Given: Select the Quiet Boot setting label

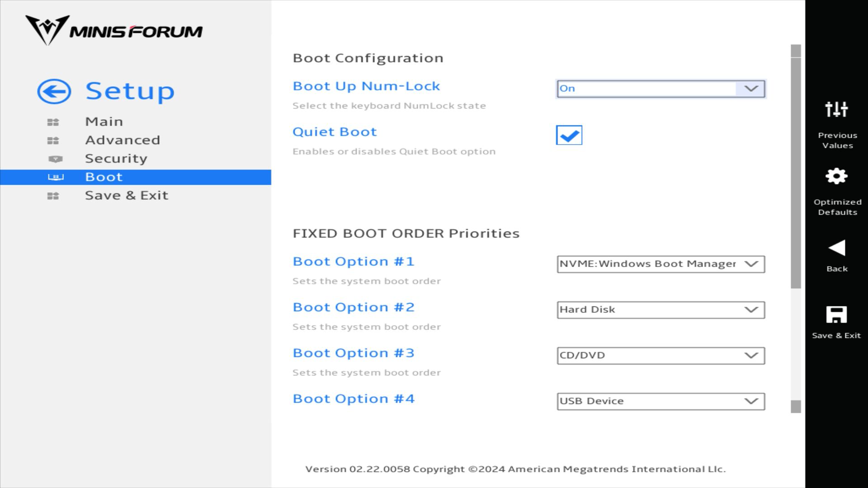Looking at the screenshot, I should click(335, 132).
